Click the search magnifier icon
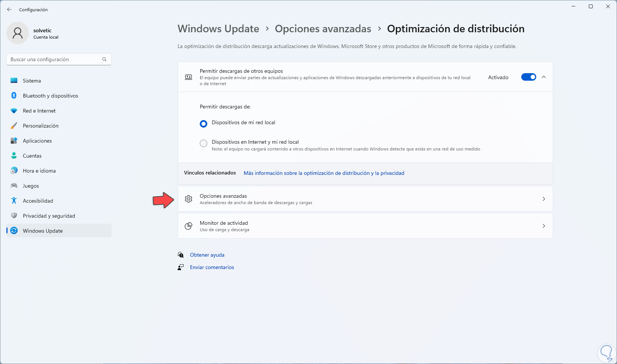Screen dimensions: 617x364 click(104, 59)
